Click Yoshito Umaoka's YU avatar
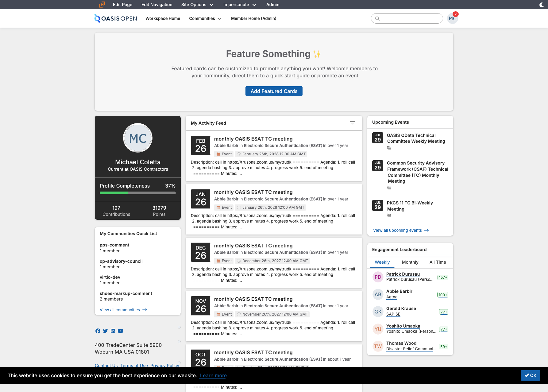 [378, 329]
